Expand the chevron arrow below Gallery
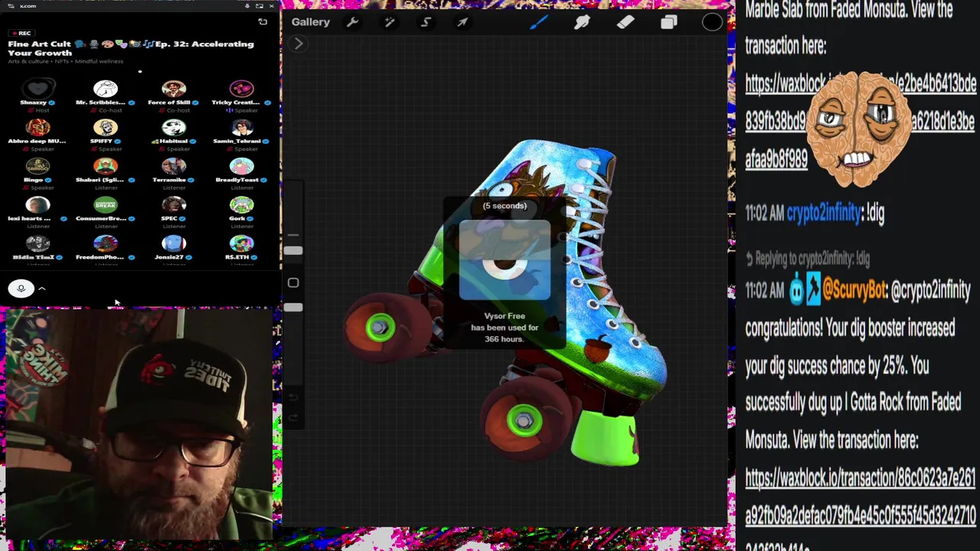This screenshot has height=551, width=980. pyautogui.click(x=299, y=44)
